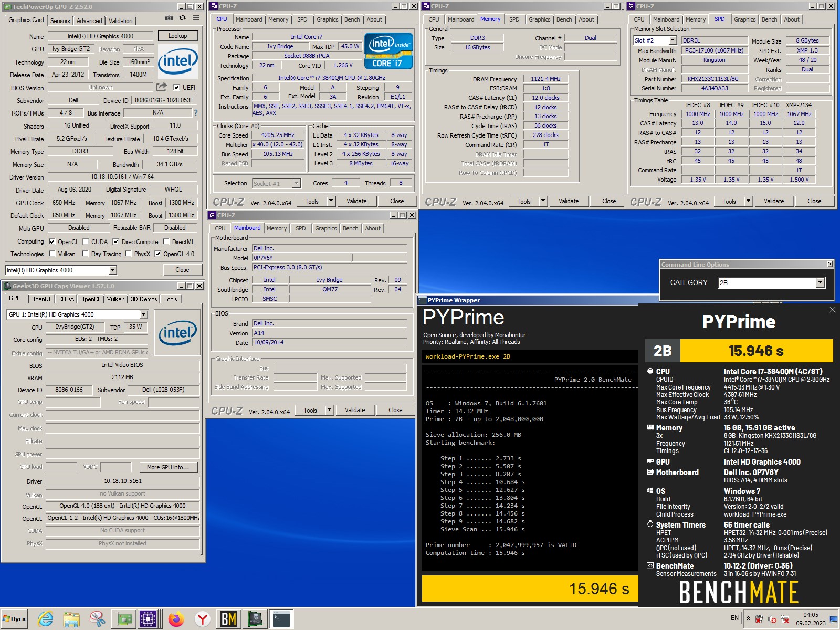The width and height of the screenshot is (840, 630).
Task: Open the Bench tab in CPU-Z CPU window
Action: coord(352,19)
